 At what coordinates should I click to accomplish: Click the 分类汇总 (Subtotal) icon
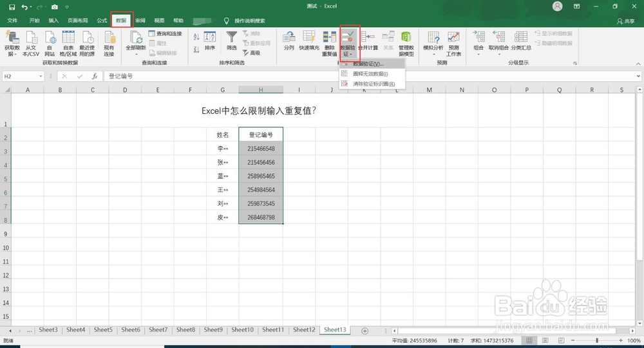521,41
